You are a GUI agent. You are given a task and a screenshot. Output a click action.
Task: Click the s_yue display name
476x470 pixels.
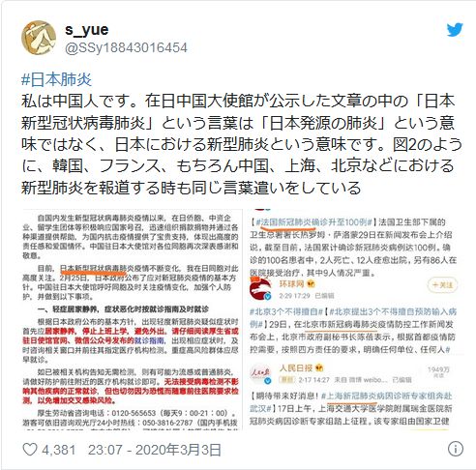point(87,30)
